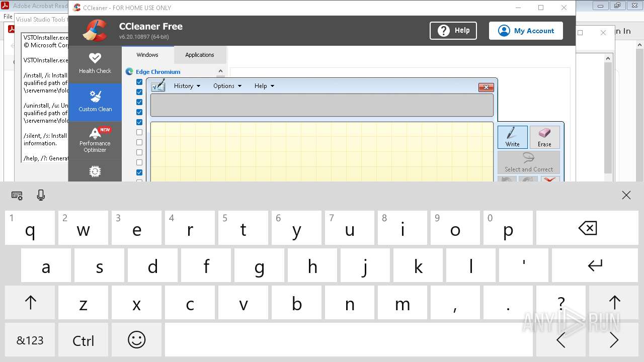Tap the backspace key on the touch keyboard

pyautogui.click(x=587, y=228)
